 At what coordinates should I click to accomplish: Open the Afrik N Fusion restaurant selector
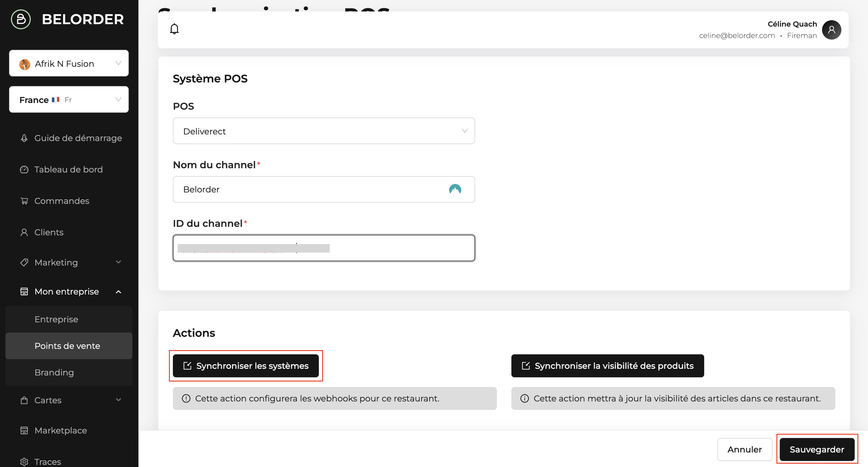(x=69, y=63)
